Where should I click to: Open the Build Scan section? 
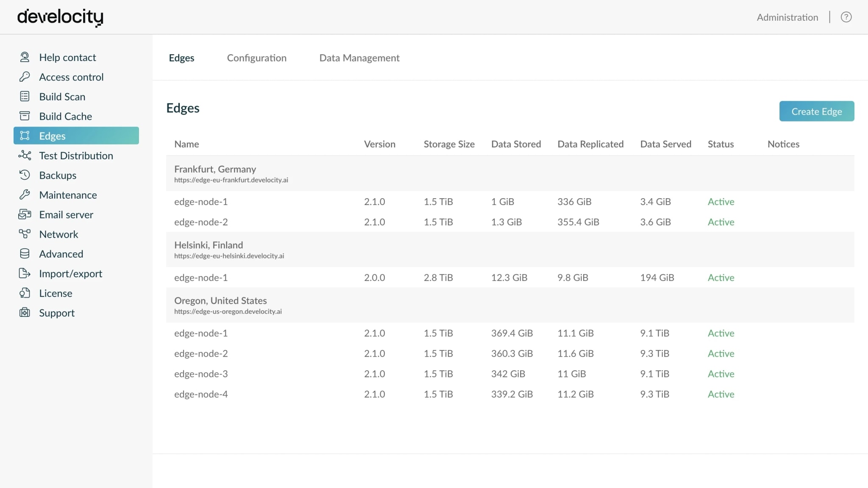click(x=62, y=97)
